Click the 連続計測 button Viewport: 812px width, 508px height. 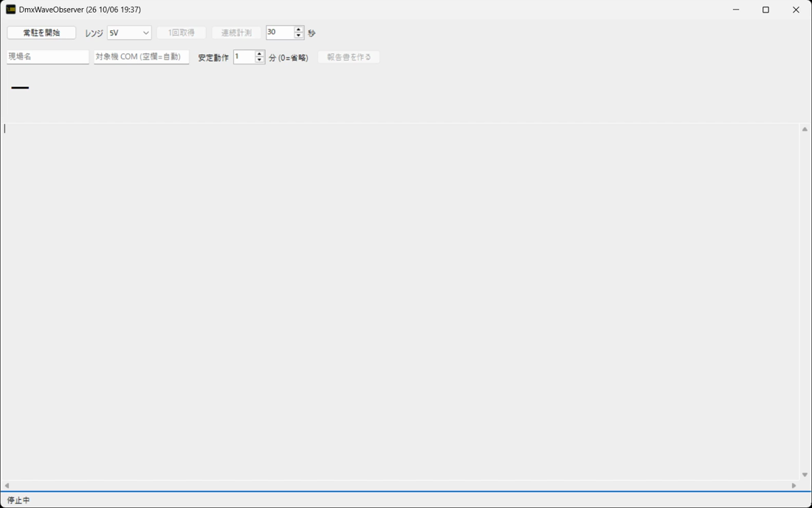(x=236, y=32)
